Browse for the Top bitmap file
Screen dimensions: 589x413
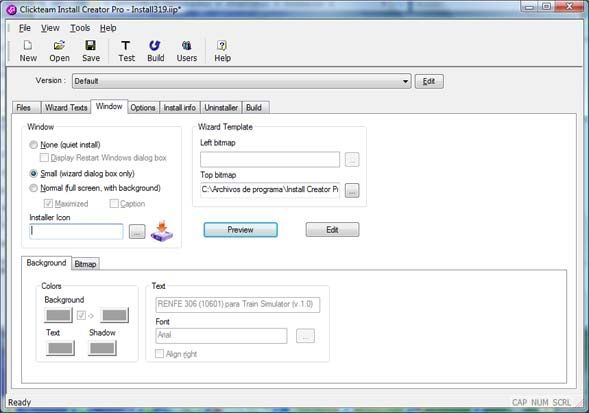pos(352,191)
